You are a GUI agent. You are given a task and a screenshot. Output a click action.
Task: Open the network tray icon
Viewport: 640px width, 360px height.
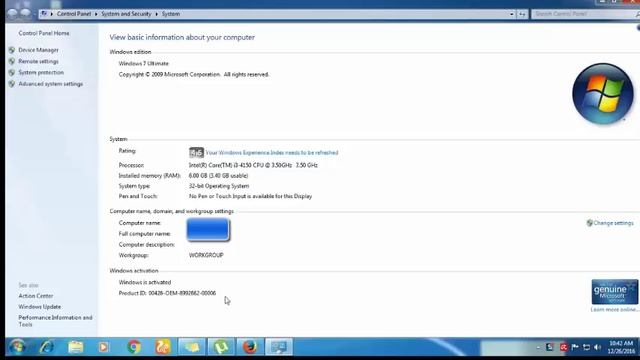pos(587,347)
